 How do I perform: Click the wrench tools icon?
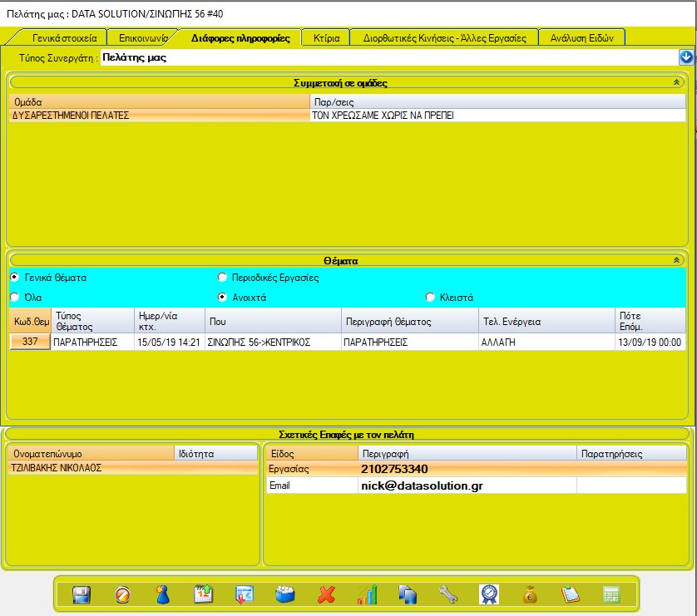[x=447, y=595]
